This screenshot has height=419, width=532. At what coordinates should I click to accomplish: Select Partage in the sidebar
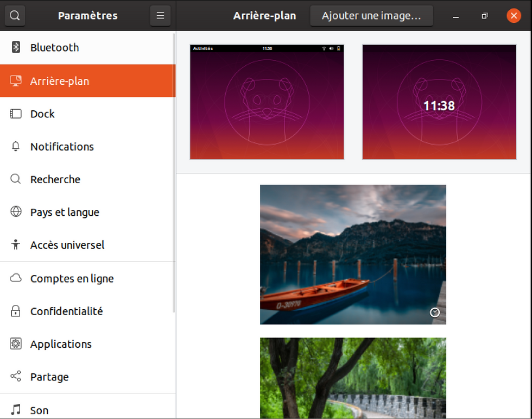click(87, 377)
